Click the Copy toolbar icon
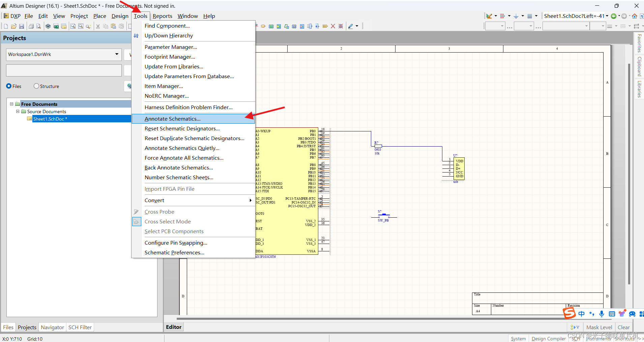 (x=106, y=26)
